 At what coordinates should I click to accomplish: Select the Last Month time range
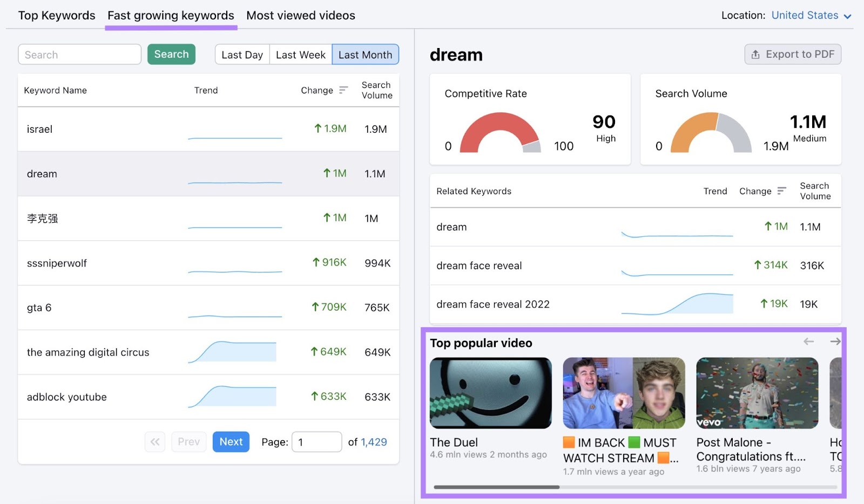[365, 55]
